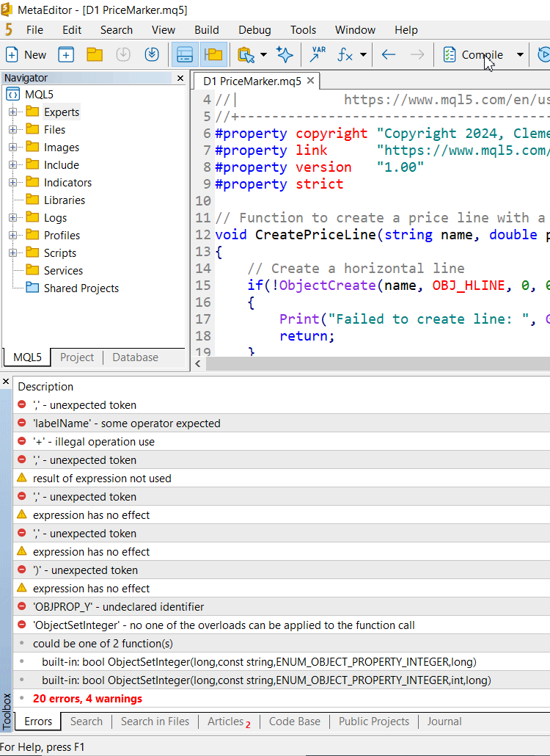Click the blue Save All down-arrow icon
Image resolution: width=550 pixels, height=756 pixels.
(x=152, y=54)
